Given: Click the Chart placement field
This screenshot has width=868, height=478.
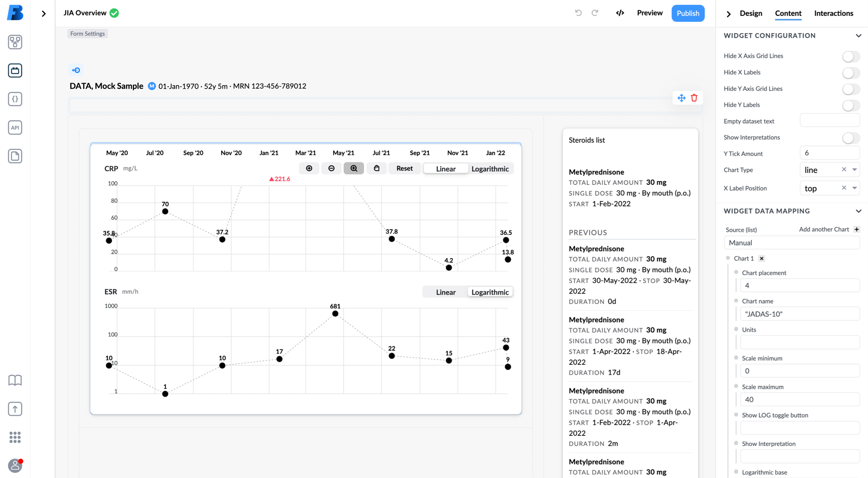Looking at the screenshot, I should point(800,285).
